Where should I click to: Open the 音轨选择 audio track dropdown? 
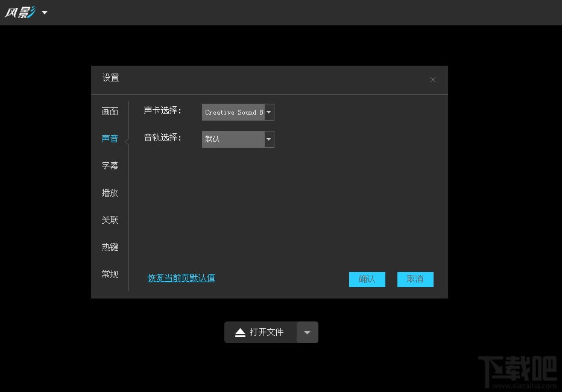click(268, 139)
